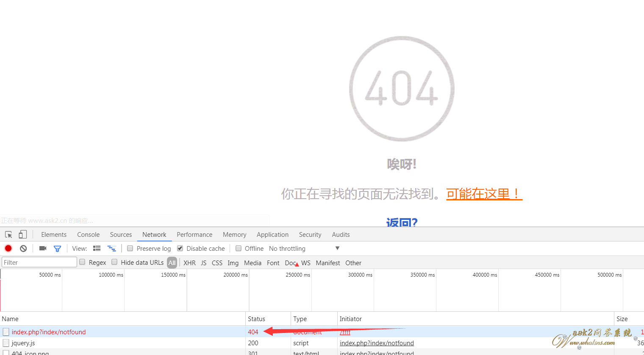Click the capture screenshots camera icon
644x355 pixels.
[x=43, y=249]
